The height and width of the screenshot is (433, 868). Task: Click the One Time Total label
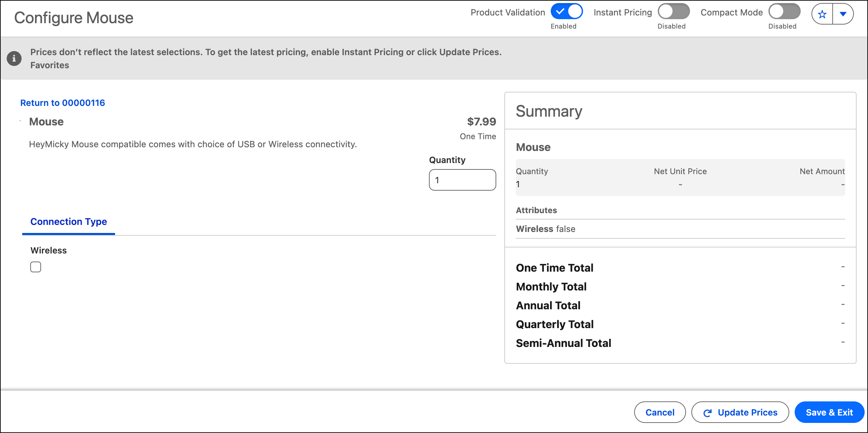coord(555,268)
